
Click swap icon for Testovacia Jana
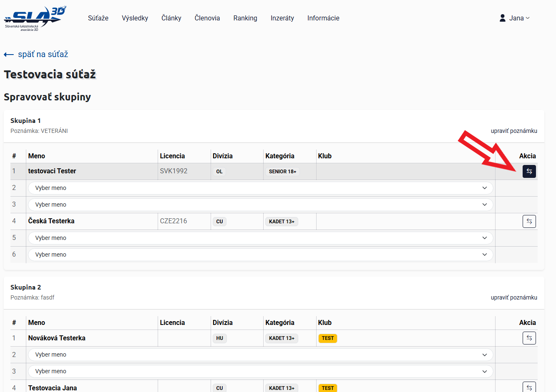pos(529,387)
